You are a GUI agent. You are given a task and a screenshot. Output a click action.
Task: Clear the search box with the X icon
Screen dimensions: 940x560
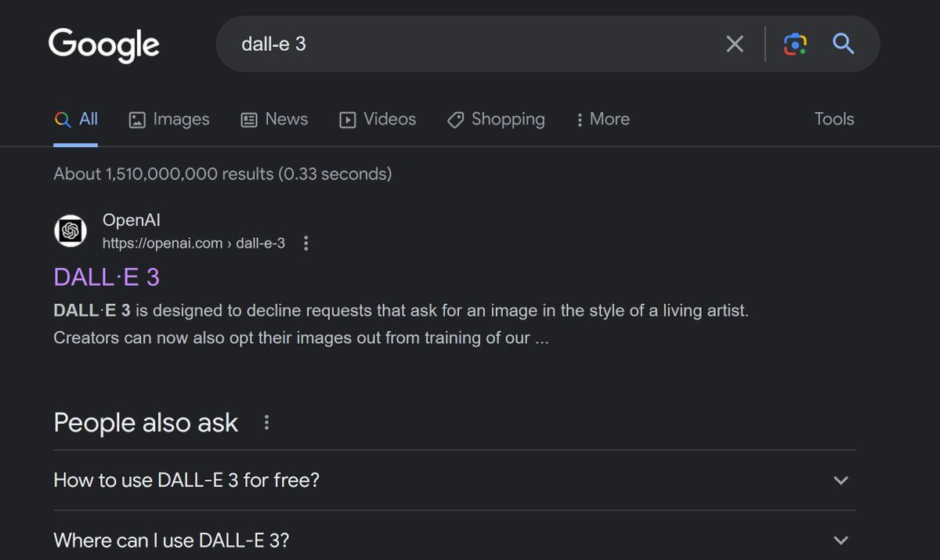click(735, 44)
